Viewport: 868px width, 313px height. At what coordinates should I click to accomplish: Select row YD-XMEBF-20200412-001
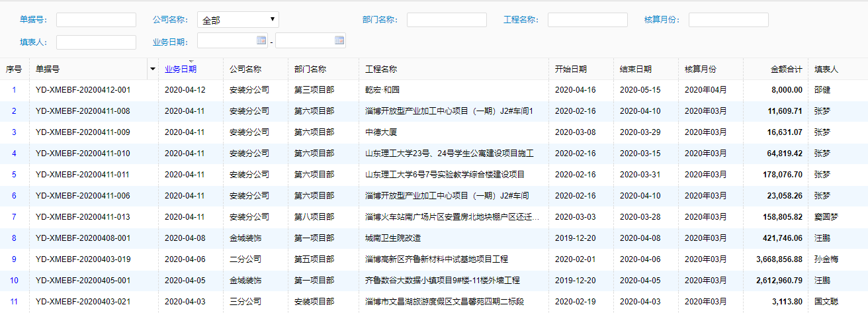click(434, 90)
